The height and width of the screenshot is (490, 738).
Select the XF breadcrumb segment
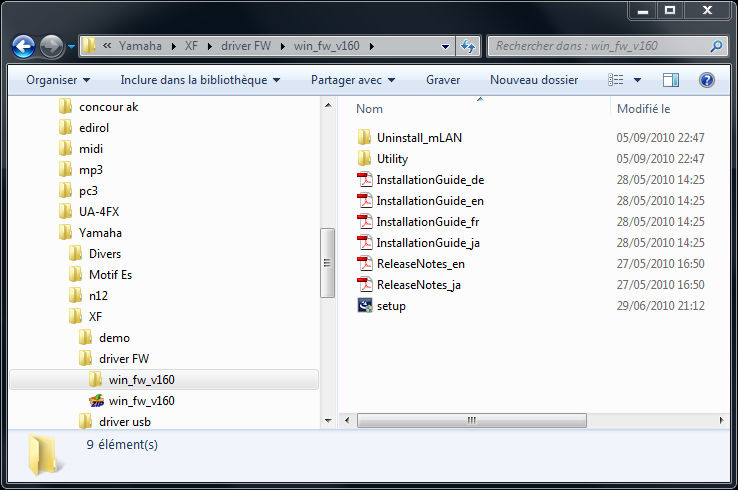pos(191,46)
